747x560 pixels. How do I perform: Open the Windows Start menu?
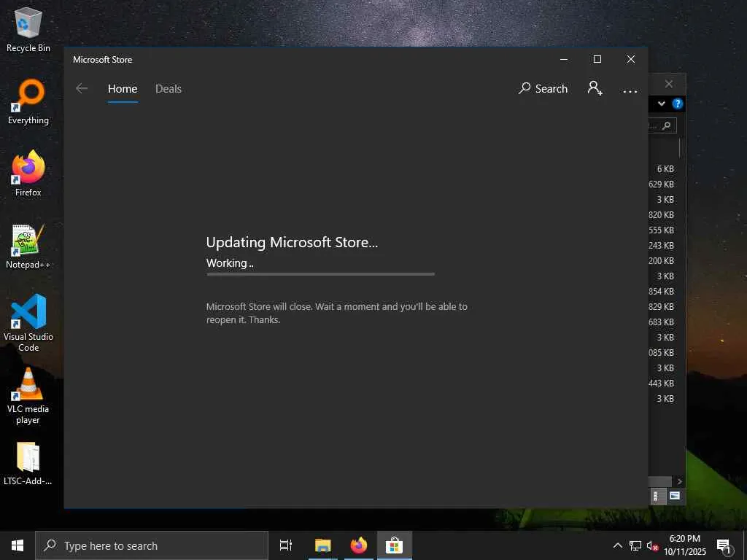click(18, 545)
